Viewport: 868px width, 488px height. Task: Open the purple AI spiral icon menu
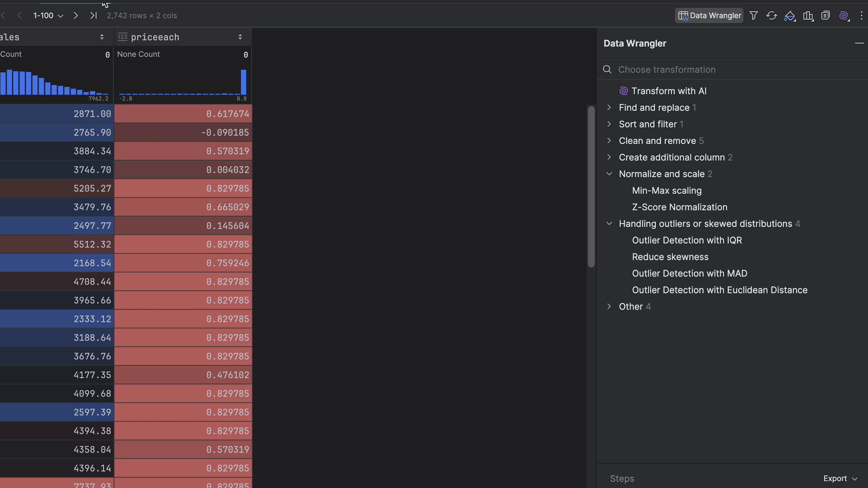844,16
